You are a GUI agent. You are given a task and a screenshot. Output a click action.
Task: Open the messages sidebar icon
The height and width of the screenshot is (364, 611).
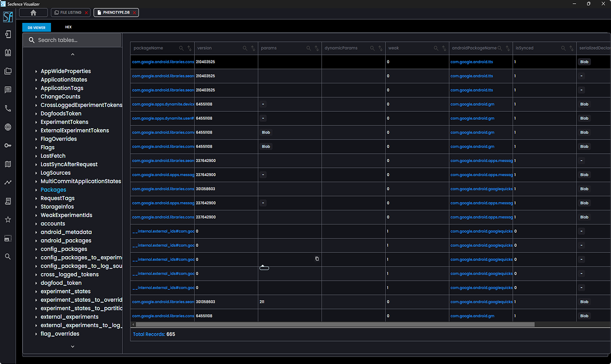(x=8, y=90)
